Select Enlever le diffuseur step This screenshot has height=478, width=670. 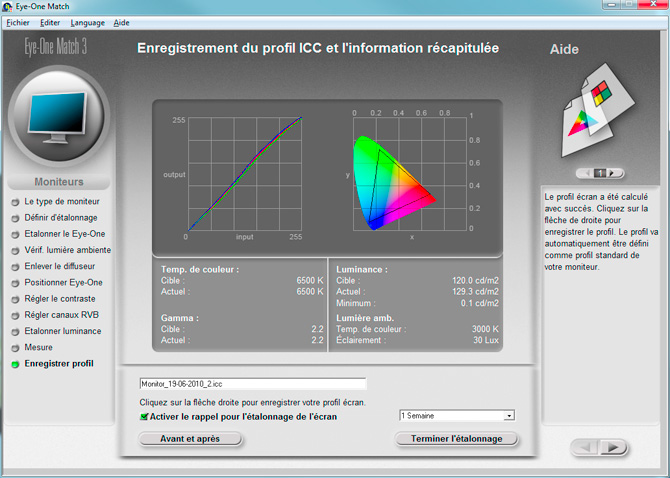click(x=59, y=267)
